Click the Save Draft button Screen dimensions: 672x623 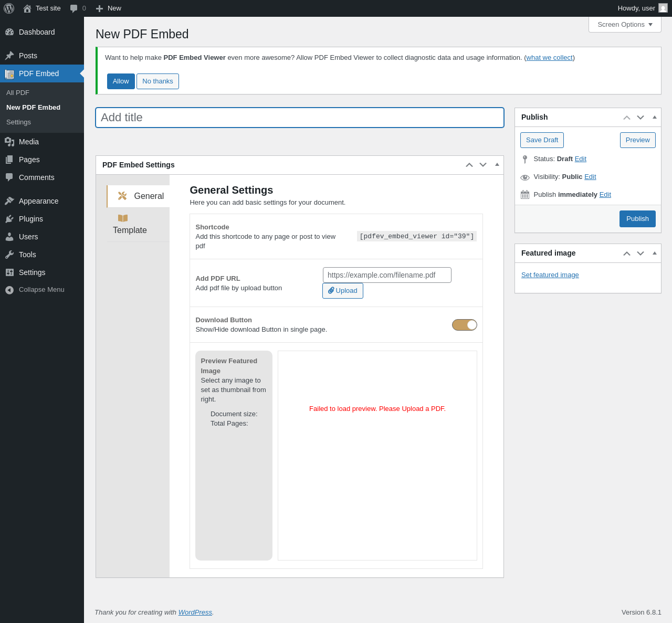pyautogui.click(x=542, y=140)
